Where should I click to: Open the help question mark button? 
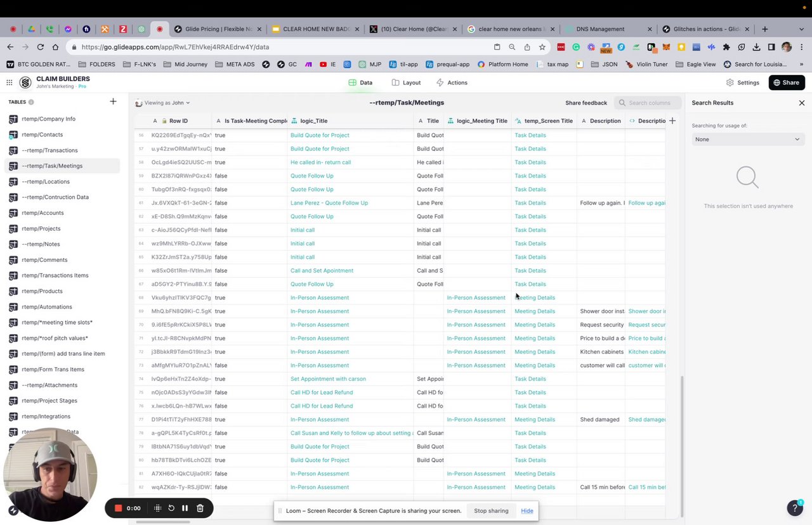point(795,507)
